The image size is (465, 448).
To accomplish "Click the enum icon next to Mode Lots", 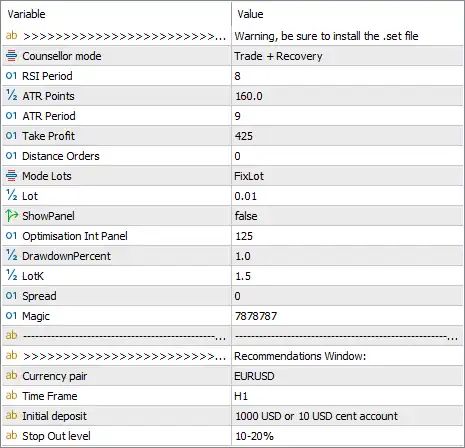I will pos(11,176).
